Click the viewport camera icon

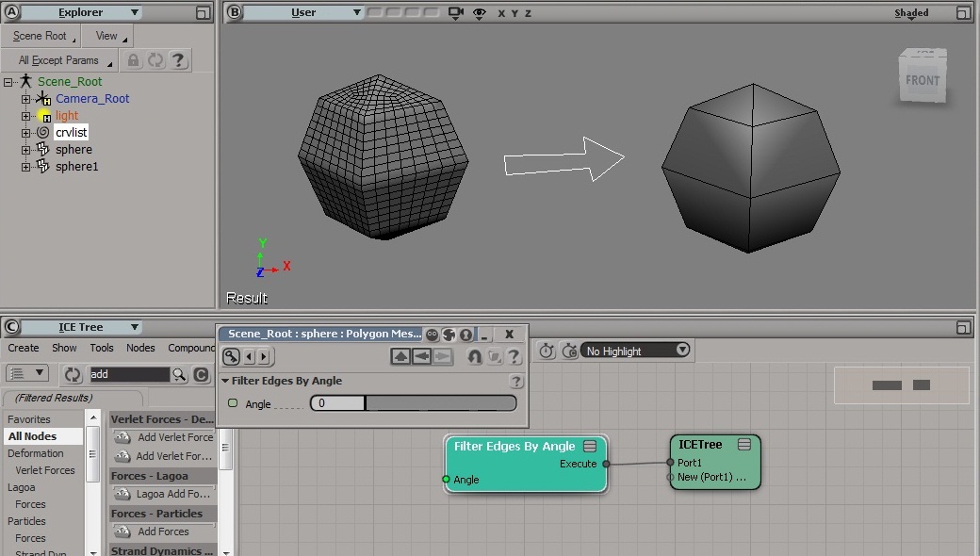[x=456, y=13]
